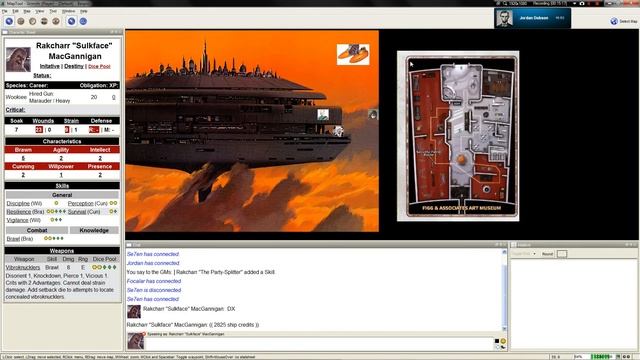Open the Map menu
The height and width of the screenshot is (360, 640).
[x=27, y=11]
